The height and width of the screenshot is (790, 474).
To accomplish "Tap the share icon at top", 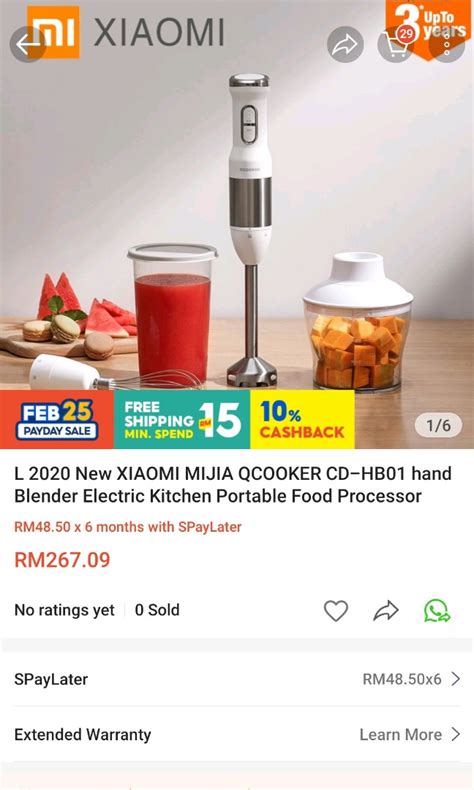I will (x=345, y=44).
